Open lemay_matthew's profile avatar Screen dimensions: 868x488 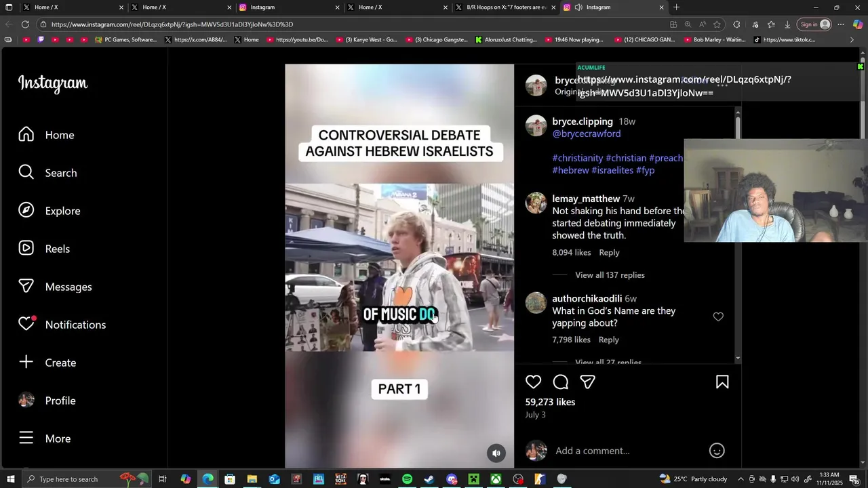click(x=536, y=203)
